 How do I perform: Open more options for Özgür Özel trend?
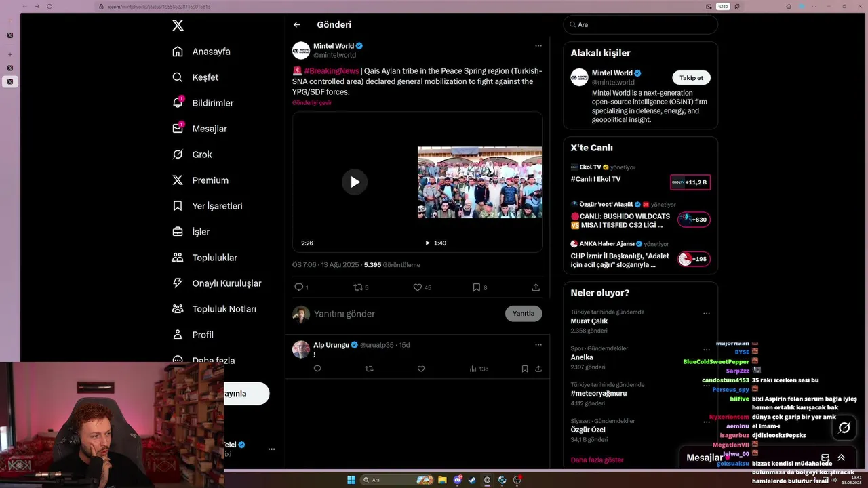tap(707, 422)
